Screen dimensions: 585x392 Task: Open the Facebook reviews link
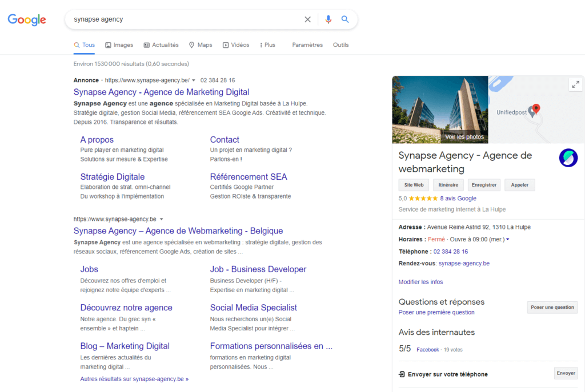point(428,350)
